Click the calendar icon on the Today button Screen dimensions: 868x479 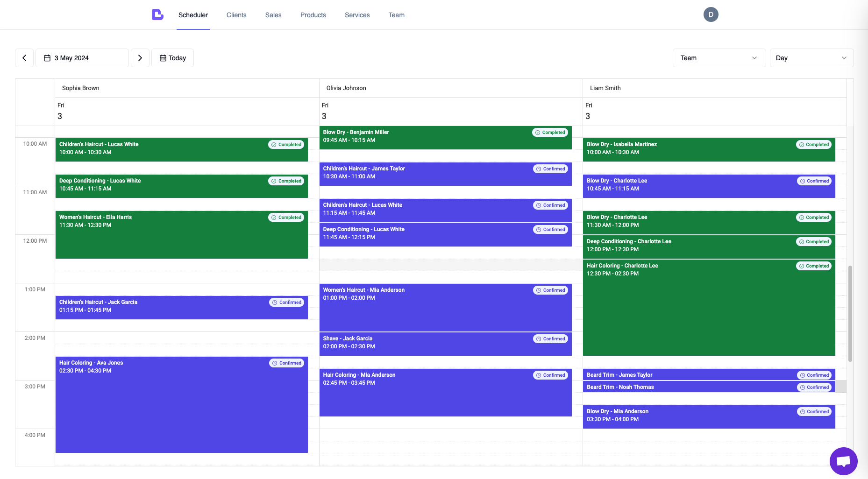point(163,57)
